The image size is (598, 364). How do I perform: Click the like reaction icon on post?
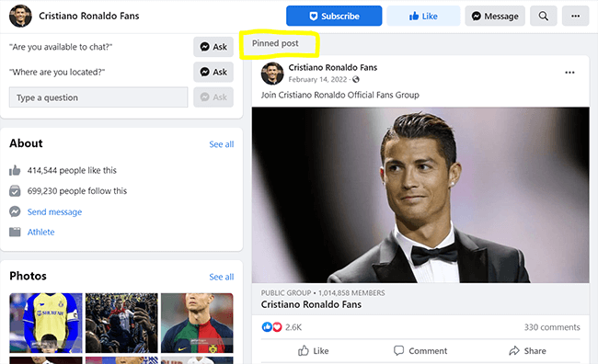tap(267, 327)
